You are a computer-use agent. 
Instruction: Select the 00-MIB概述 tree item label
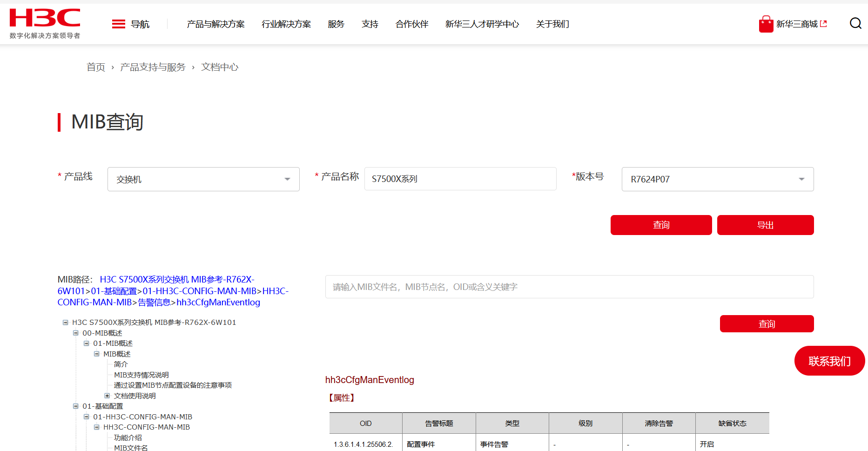tap(102, 333)
